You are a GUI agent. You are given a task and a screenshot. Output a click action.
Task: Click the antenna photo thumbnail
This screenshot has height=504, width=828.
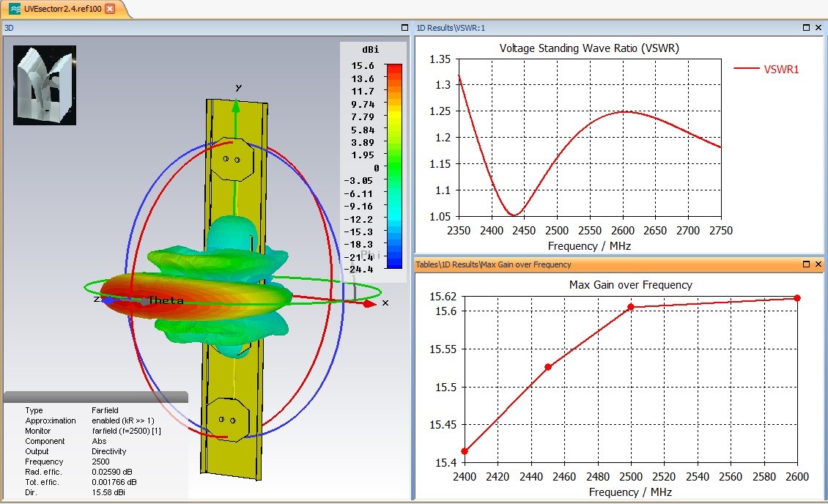coord(45,85)
